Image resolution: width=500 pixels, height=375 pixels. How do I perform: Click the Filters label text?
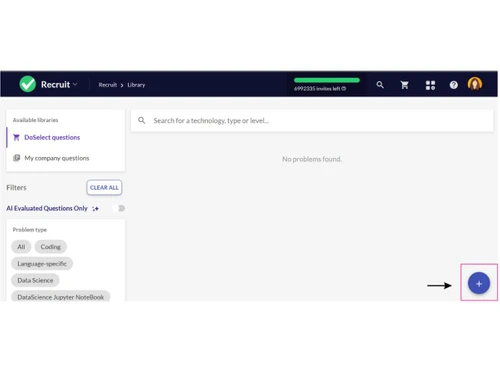coord(16,187)
